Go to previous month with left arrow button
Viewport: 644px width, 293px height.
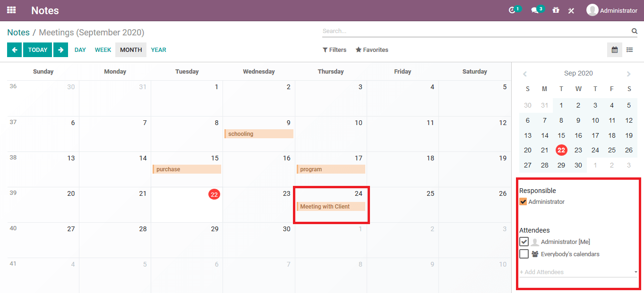tap(14, 50)
